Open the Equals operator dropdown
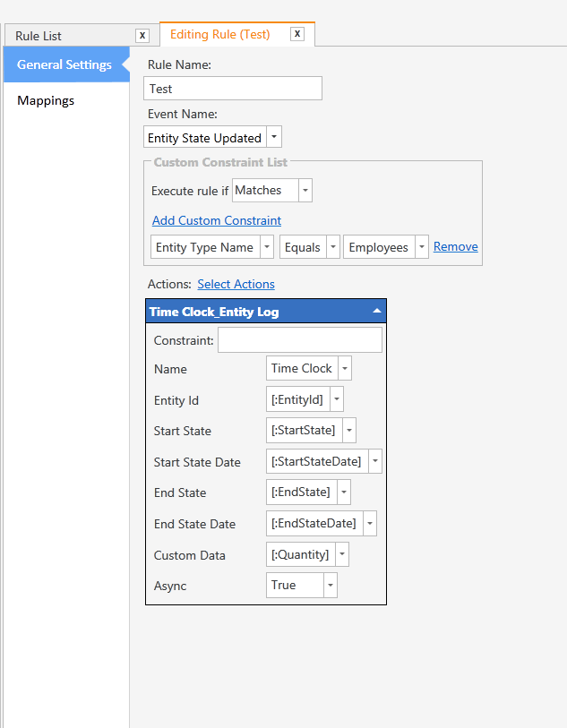 point(332,247)
